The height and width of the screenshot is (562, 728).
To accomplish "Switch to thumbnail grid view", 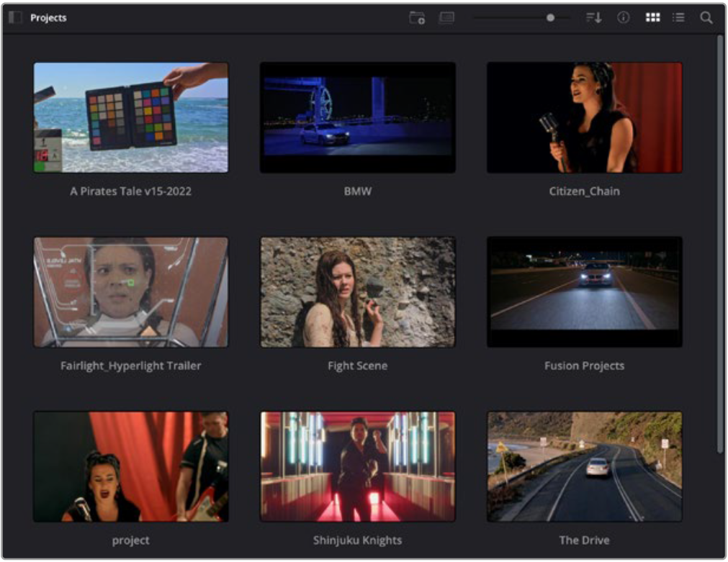I will click(652, 18).
